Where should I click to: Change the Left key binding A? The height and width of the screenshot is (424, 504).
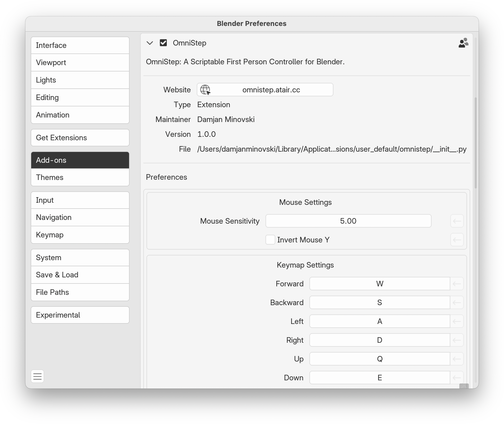tap(380, 321)
